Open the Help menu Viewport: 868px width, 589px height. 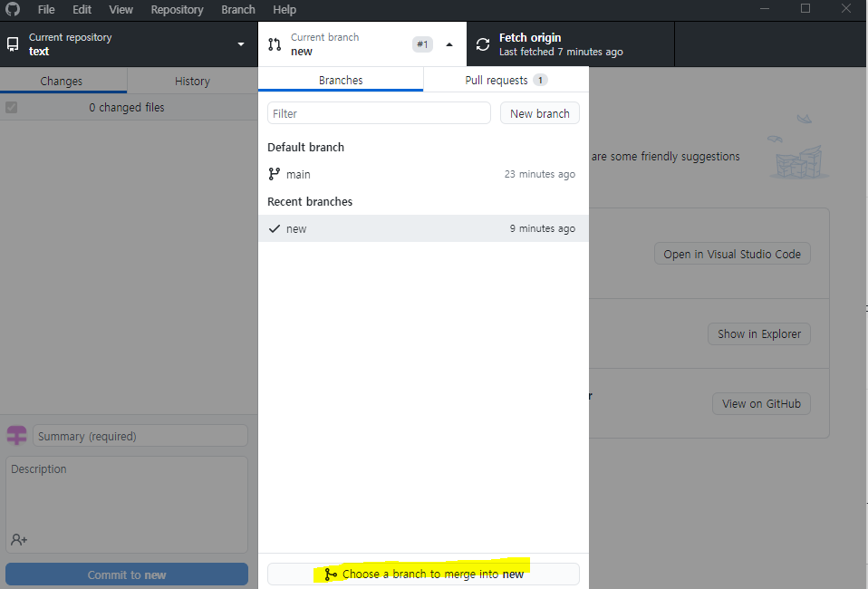pyautogui.click(x=285, y=9)
